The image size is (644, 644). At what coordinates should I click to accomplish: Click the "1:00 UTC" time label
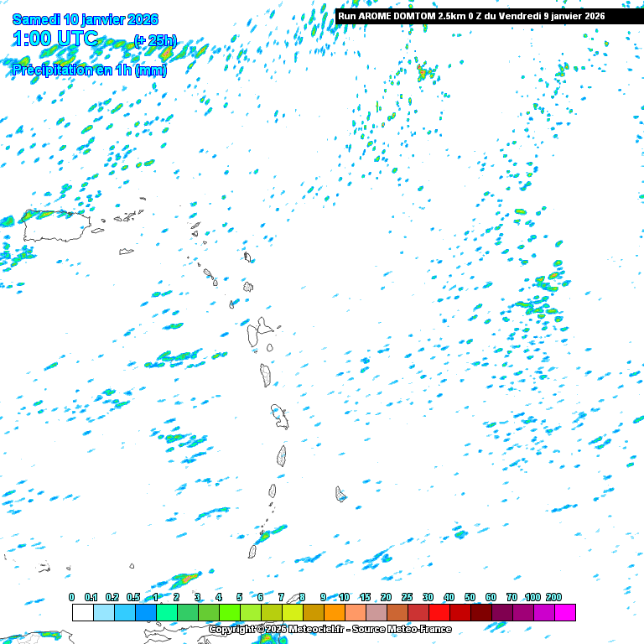(56, 39)
